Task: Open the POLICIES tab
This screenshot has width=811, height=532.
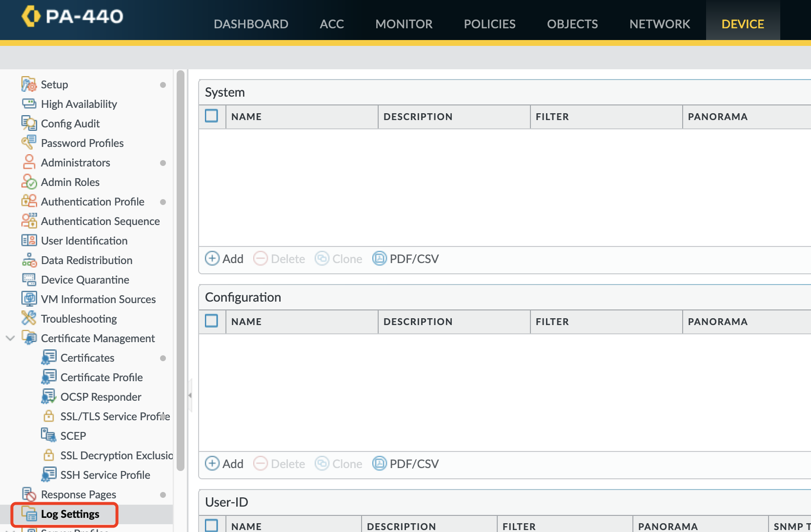Action: (489, 24)
